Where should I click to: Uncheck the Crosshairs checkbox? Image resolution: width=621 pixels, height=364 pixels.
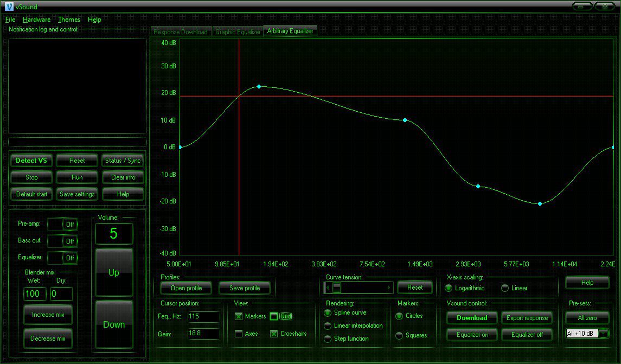274,334
